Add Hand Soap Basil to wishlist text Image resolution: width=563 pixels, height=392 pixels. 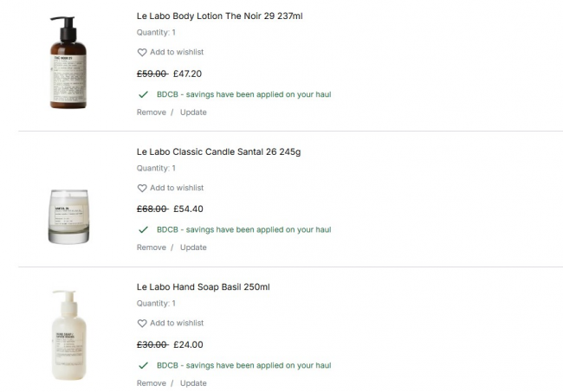pos(177,324)
